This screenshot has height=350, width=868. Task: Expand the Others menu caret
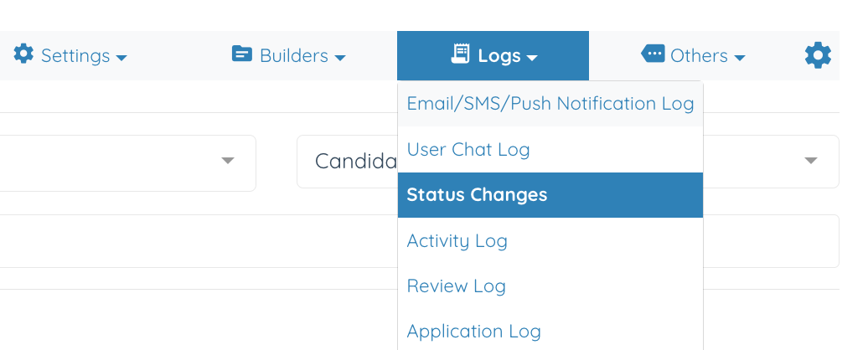tap(740, 58)
